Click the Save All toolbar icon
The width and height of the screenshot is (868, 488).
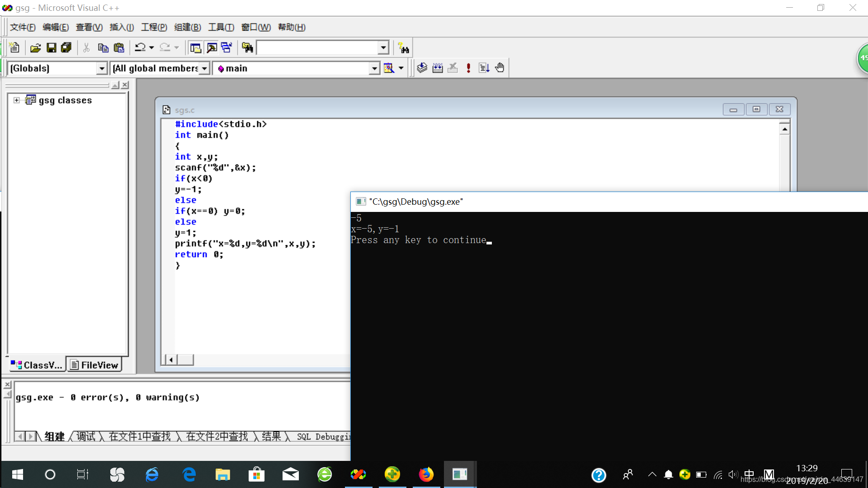click(66, 47)
